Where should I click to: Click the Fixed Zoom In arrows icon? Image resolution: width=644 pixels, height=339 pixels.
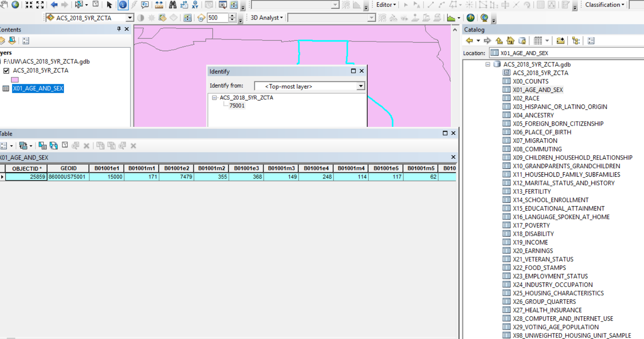[x=29, y=5]
